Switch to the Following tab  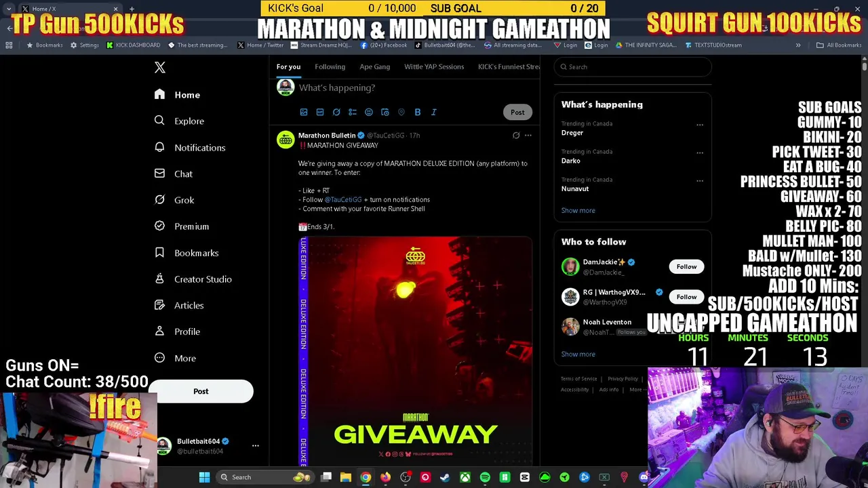point(330,66)
